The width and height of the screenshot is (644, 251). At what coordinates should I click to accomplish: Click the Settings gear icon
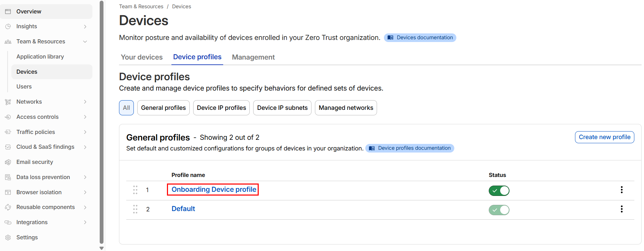click(8, 238)
